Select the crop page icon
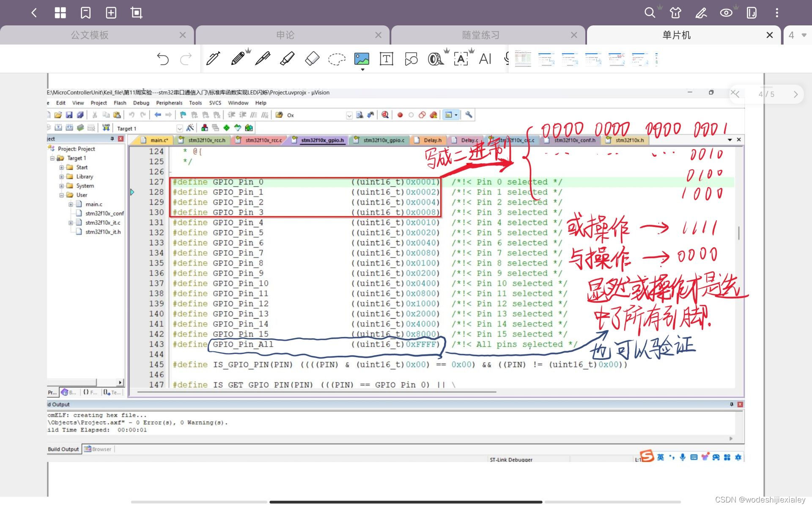 pyautogui.click(x=136, y=13)
